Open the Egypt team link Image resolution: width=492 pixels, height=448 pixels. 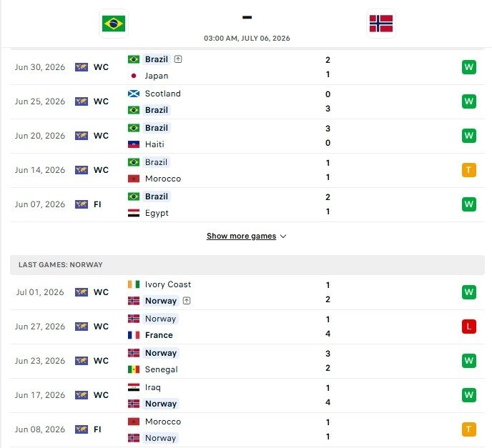point(157,213)
